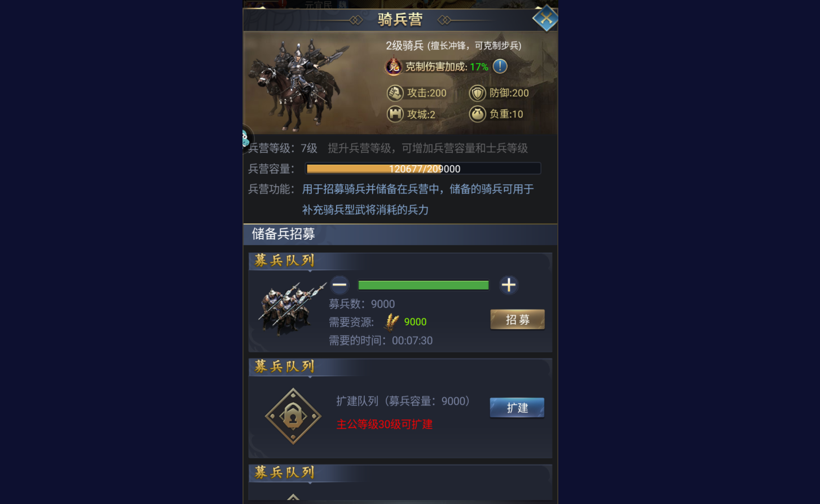Decrease recruit count with minus button

pos(340,285)
